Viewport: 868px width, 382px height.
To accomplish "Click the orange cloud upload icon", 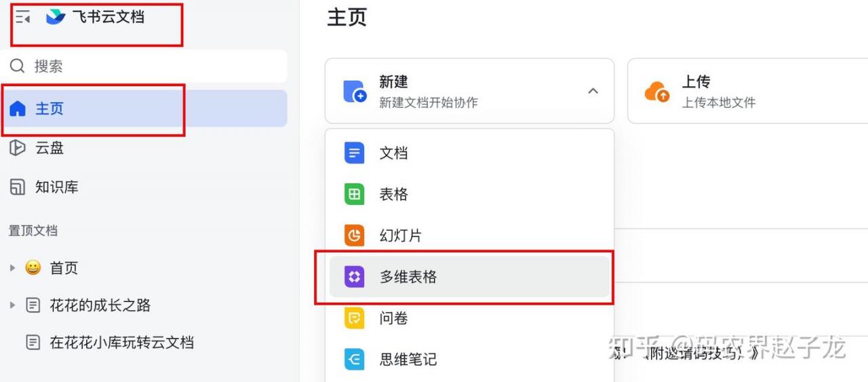I will [657, 91].
